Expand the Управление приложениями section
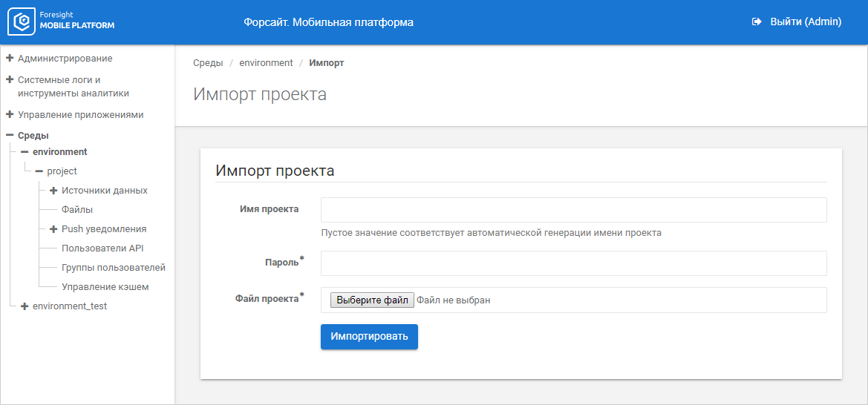The image size is (868, 405). pyautogui.click(x=10, y=115)
